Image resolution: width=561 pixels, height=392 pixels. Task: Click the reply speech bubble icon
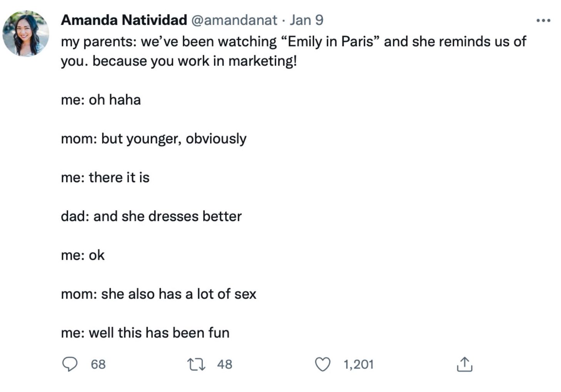pos(70,364)
